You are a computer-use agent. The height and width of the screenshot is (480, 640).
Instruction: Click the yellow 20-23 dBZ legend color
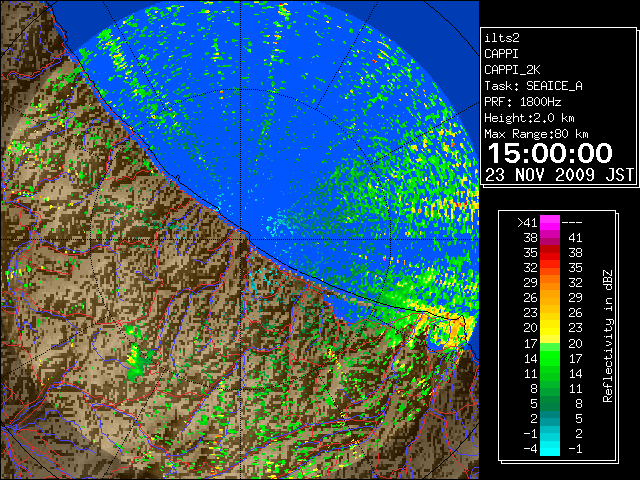tap(550, 328)
